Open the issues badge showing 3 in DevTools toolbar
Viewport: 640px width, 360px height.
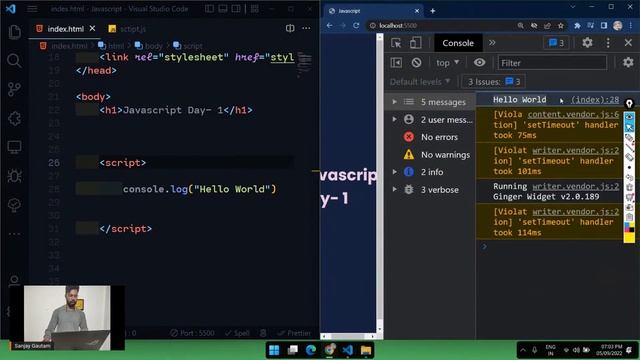coord(556,43)
